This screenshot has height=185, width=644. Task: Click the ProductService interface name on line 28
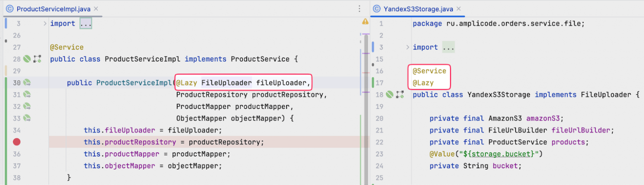(260, 59)
